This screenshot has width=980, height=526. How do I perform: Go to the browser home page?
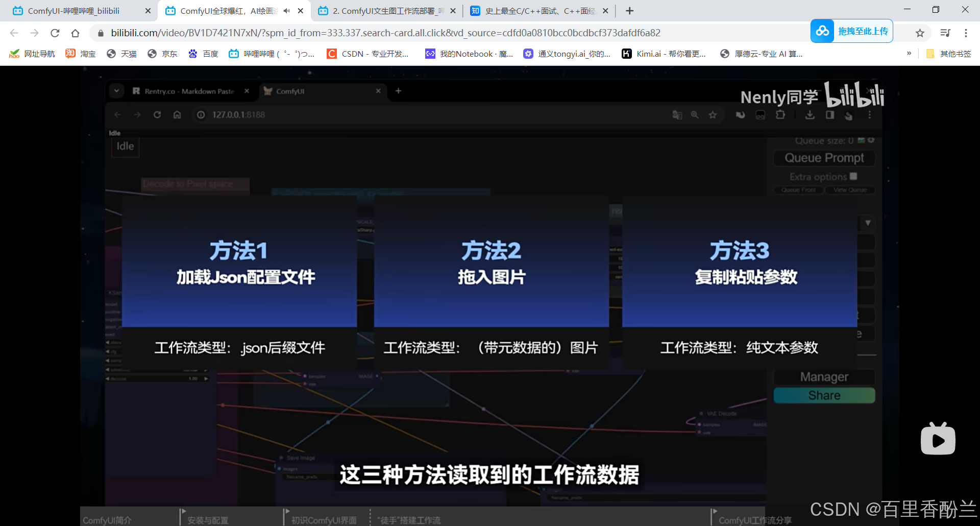pos(76,33)
